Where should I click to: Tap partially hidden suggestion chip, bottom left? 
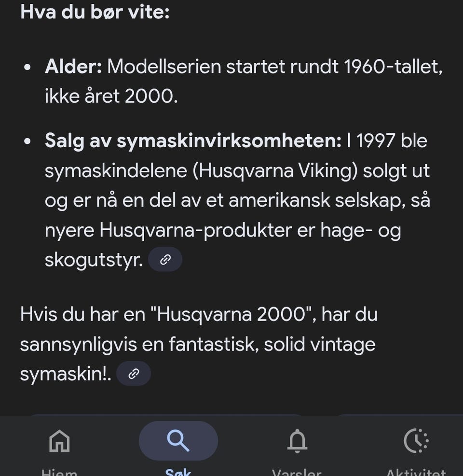point(164,415)
